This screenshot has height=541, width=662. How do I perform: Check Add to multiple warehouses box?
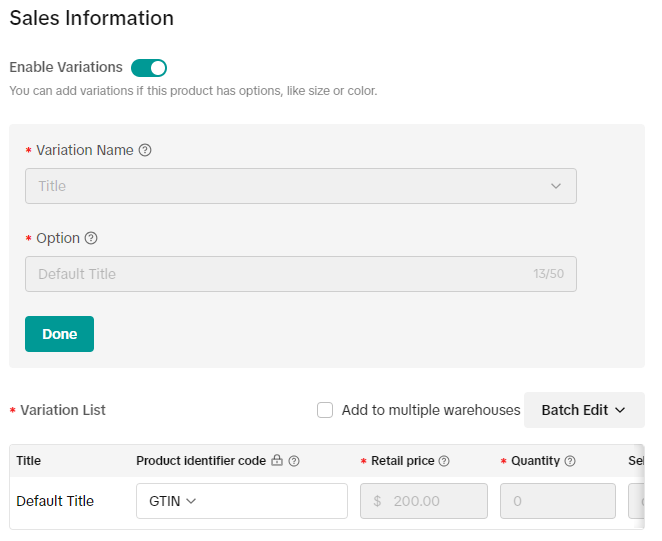pyautogui.click(x=325, y=410)
